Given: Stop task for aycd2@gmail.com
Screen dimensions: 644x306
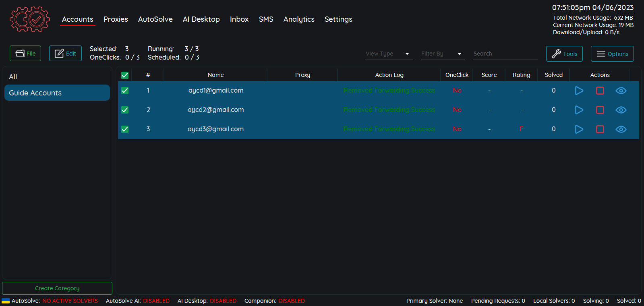Looking at the screenshot, I should (x=600, y=110).
